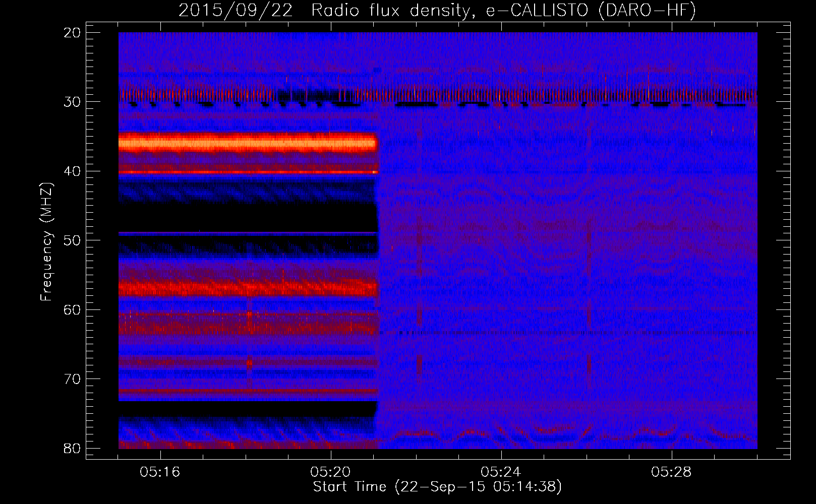
Task: Click the 50 MHz frequency tick label
Action: (73, 240)
